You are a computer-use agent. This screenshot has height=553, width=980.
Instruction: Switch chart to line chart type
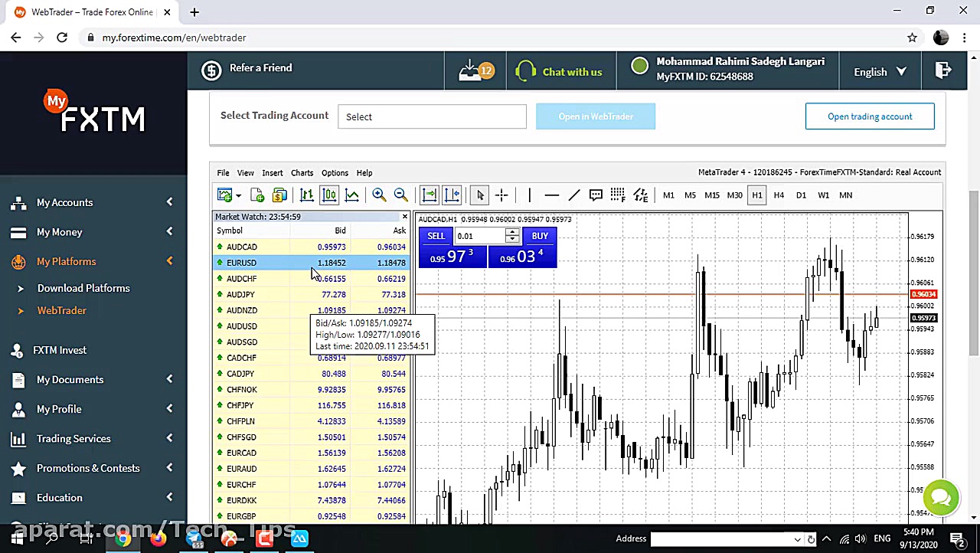[351, 195]
